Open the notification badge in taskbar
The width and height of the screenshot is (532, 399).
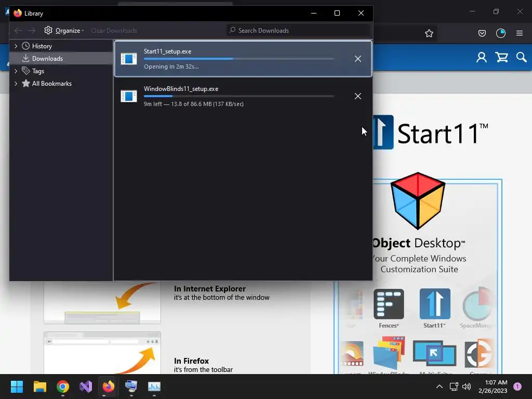click(x=517, y=387)
